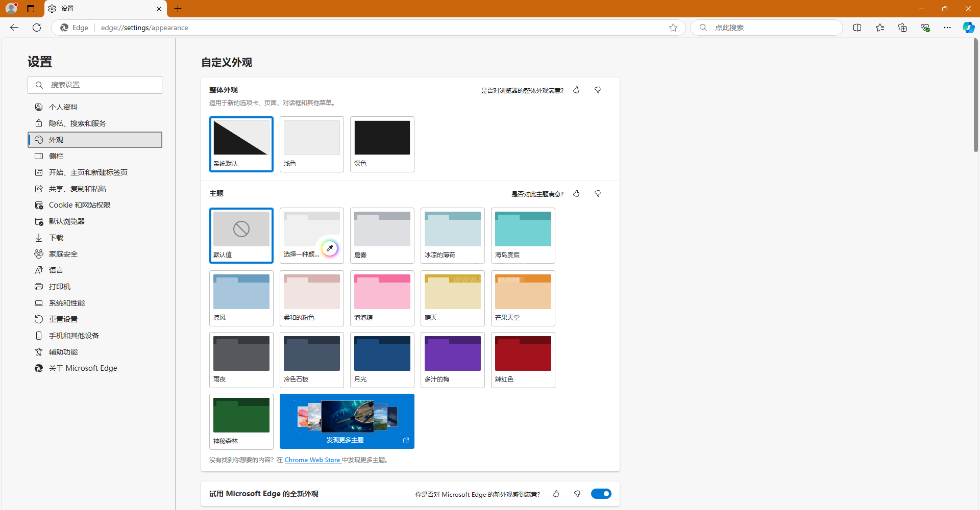Open browser essentials heart icon
This screenshot has height=510, width=980.
(x=925, y=28)
